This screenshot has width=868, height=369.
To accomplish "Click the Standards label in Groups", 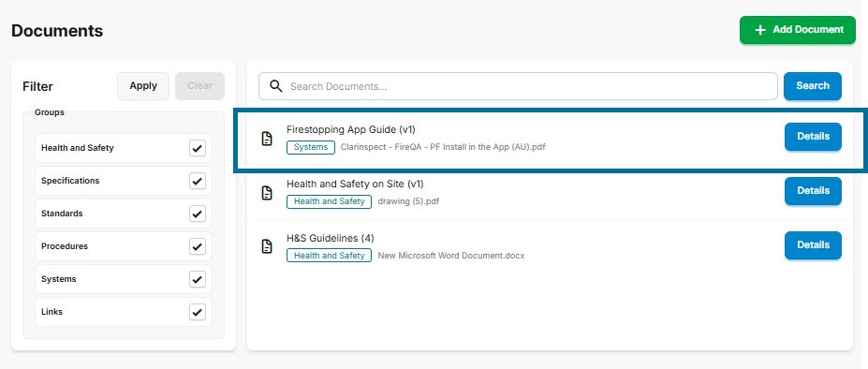I will [62, 214].
